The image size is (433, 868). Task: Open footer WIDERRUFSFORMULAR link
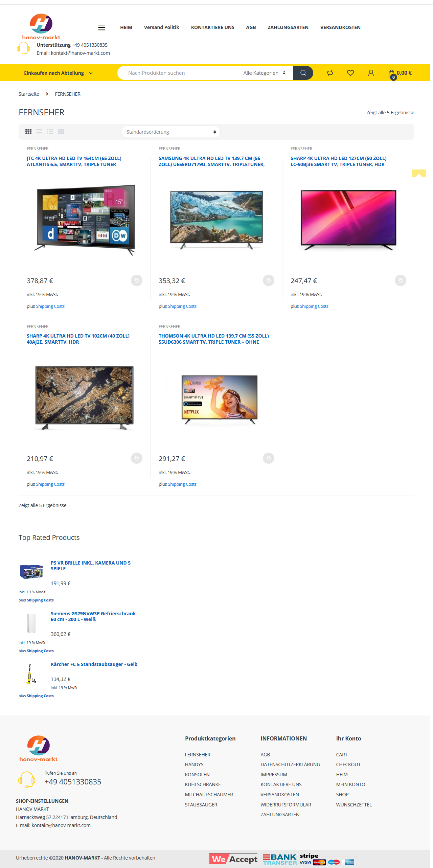286,805
